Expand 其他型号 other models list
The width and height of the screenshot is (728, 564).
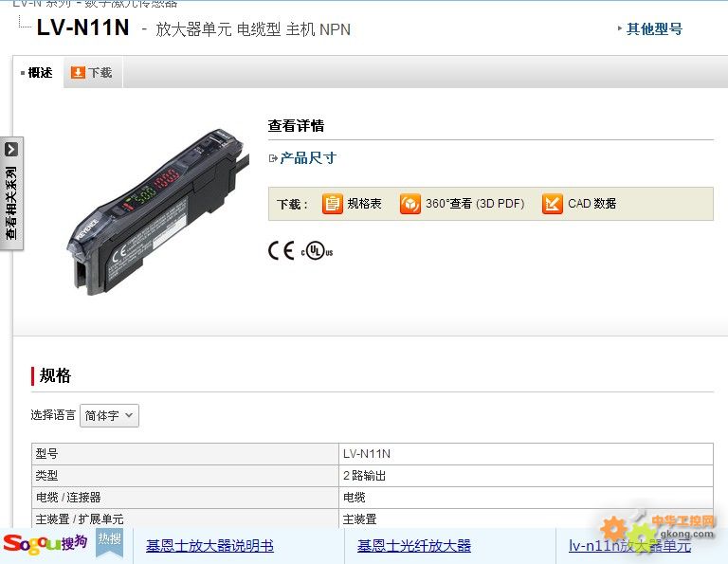pyautogui.click(x=650, y=28)
